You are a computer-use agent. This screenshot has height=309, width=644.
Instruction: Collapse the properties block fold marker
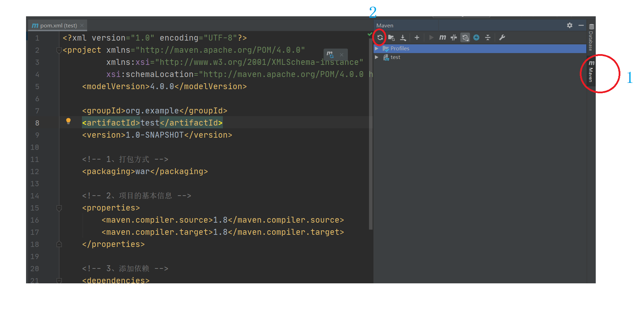pyautogui.click(x=59, y=208)
